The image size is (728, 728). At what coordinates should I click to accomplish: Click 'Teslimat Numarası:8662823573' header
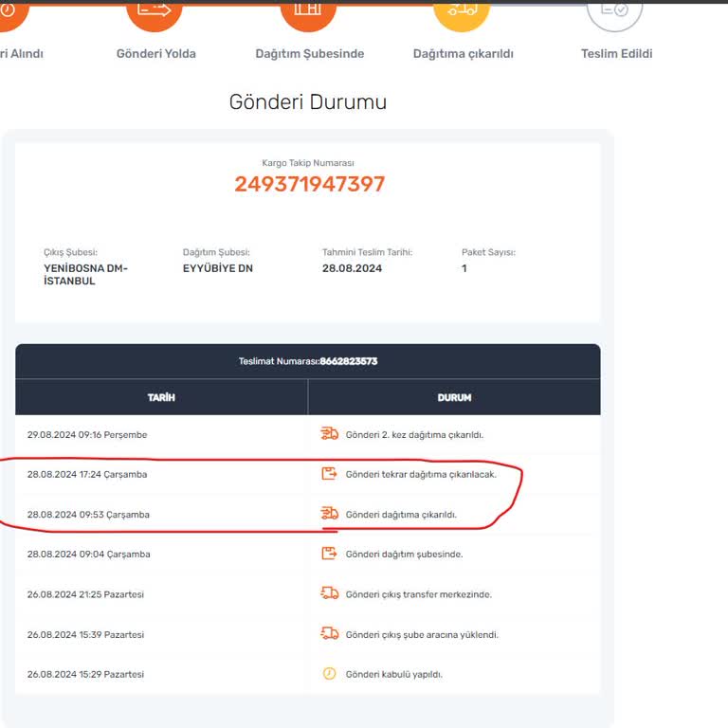tap(308, 361)
